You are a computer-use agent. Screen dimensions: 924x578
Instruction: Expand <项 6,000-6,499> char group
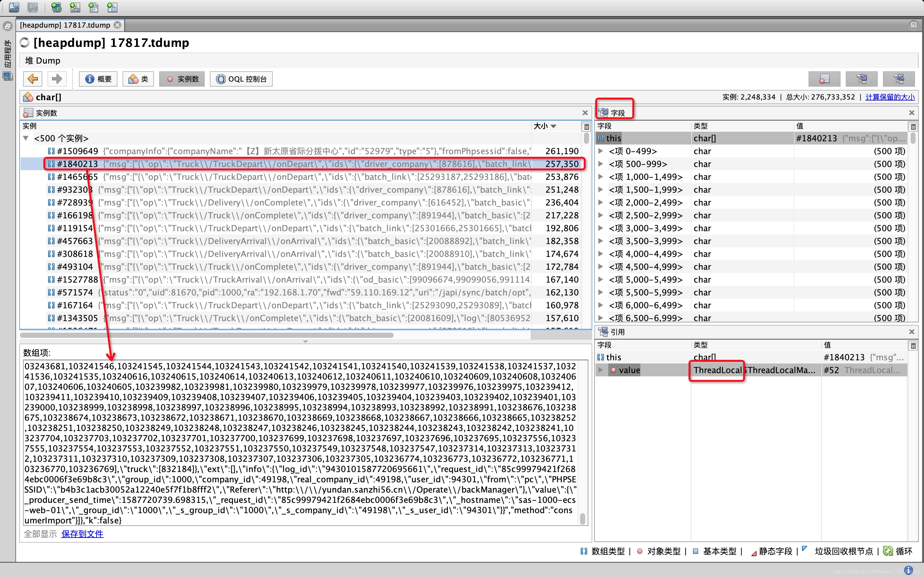(601, 305)
